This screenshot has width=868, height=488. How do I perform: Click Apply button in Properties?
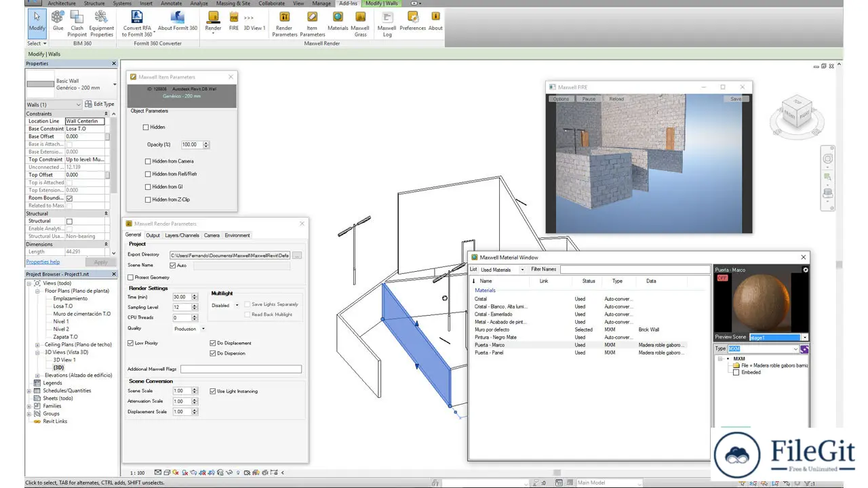100,262
